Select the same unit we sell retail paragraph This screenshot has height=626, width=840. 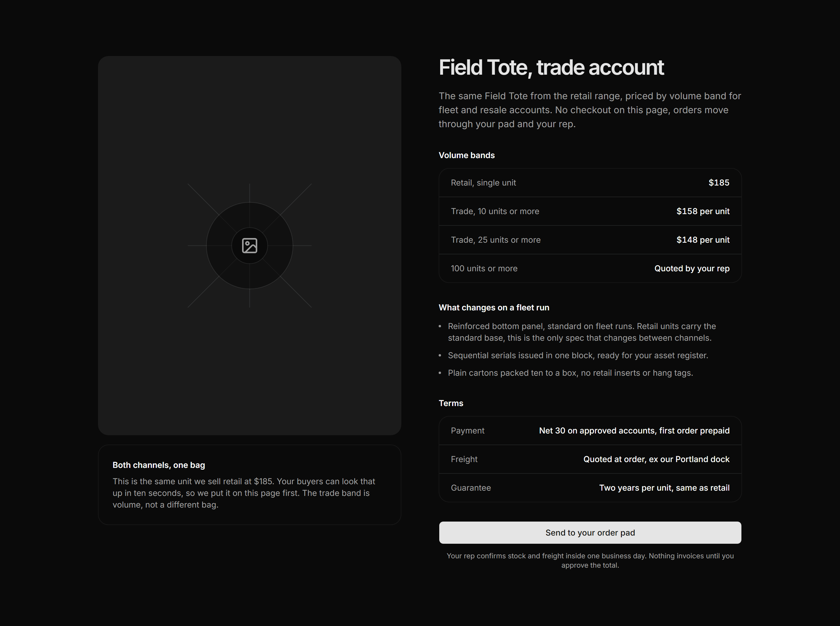point(244,493)
